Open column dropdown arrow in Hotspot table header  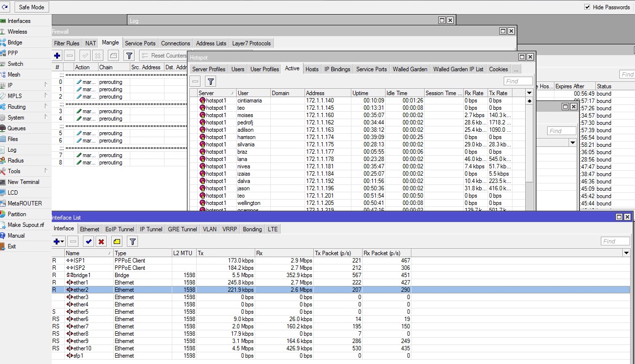pos(529,93)
